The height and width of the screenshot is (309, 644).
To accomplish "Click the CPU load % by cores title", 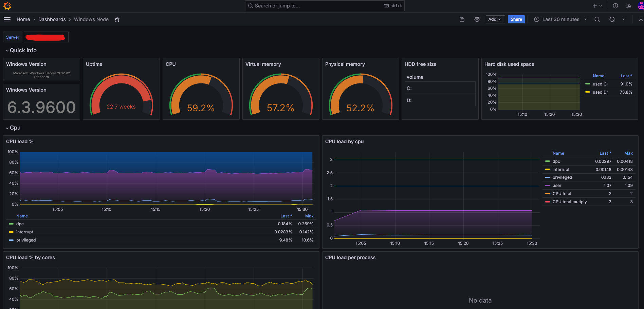I will pos(31,257).
